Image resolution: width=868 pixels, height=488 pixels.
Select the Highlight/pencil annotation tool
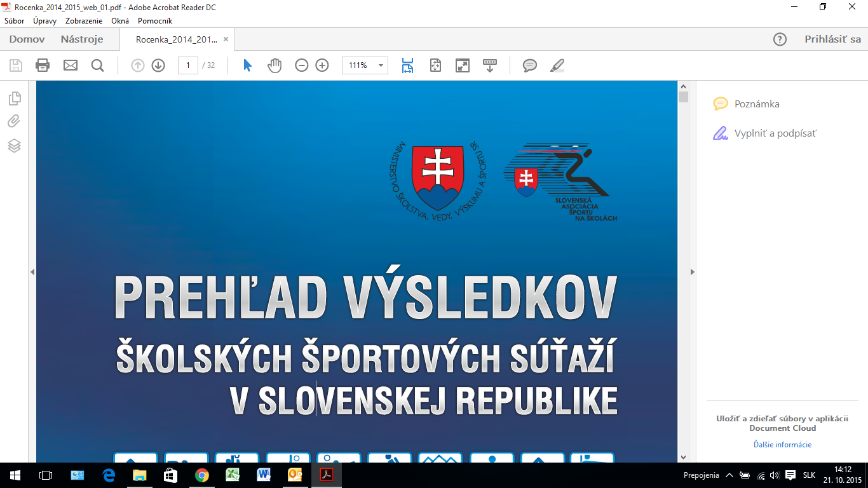tap(557, 65)
